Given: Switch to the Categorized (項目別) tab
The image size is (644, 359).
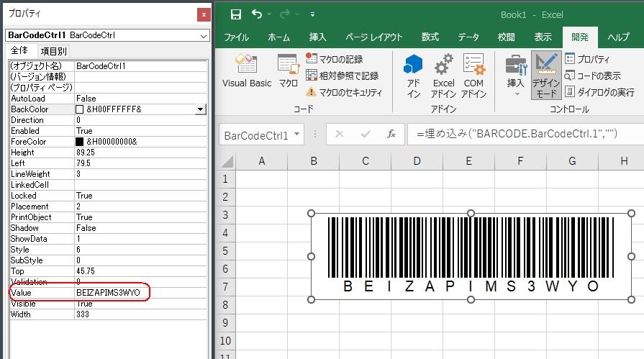Looking at the screenshot, I should point(53,51).
